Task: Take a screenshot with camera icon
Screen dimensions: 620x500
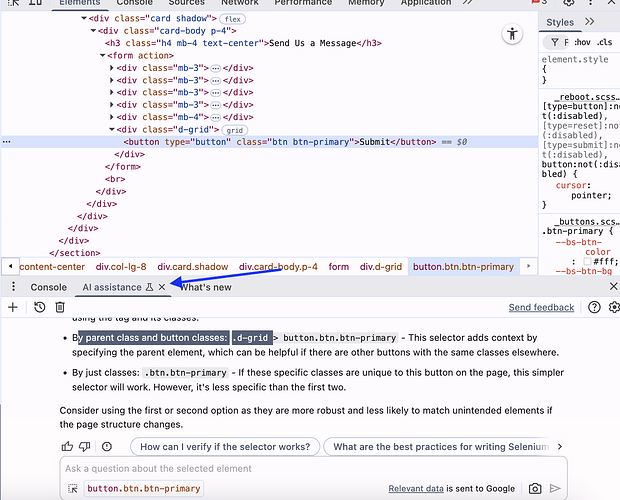Action: [535, 489]
